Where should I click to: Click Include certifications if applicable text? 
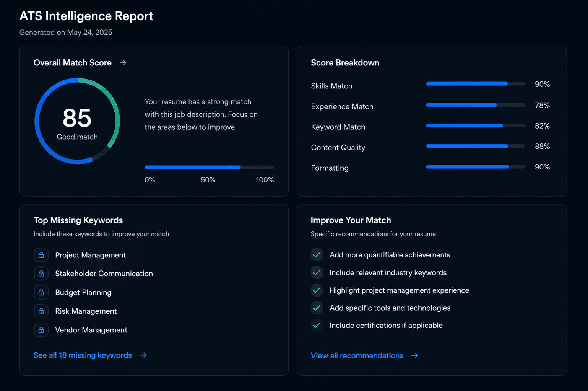[386, 326]
